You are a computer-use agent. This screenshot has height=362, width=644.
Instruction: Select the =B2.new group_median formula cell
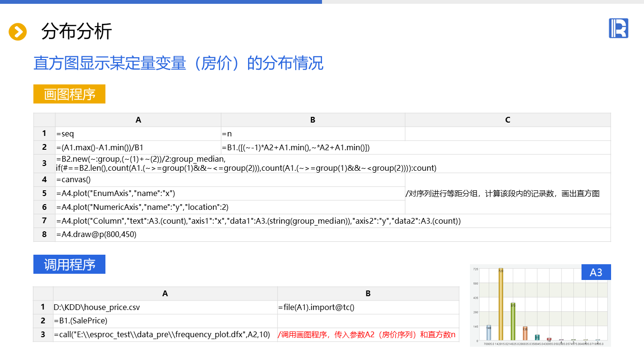pos(333,164)
